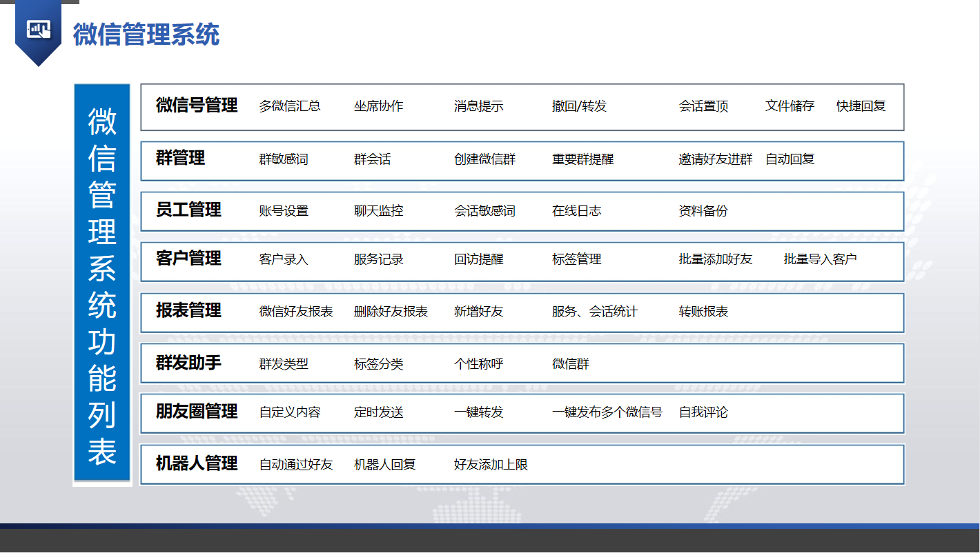The height and width of the screenshot is (553, 980).
Task: Click the 邀请好友进群 feature text
Action: coord(716,159)
